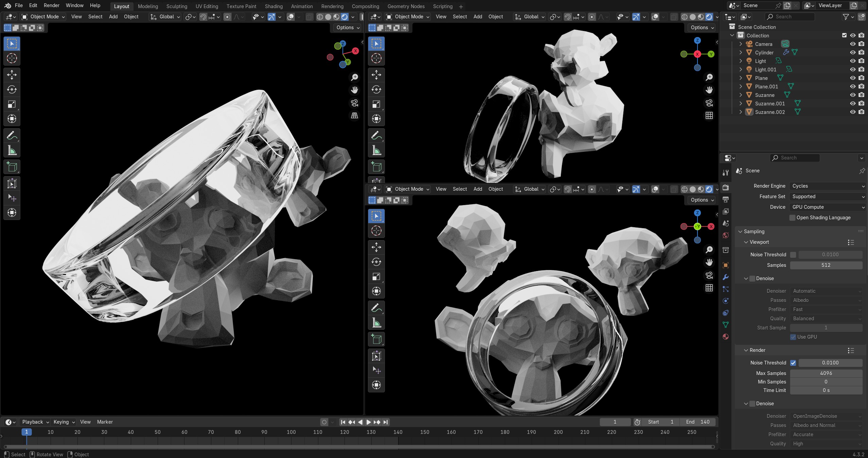Collapse the Sampling panel
868x458 pixels.
click(740, 232)
